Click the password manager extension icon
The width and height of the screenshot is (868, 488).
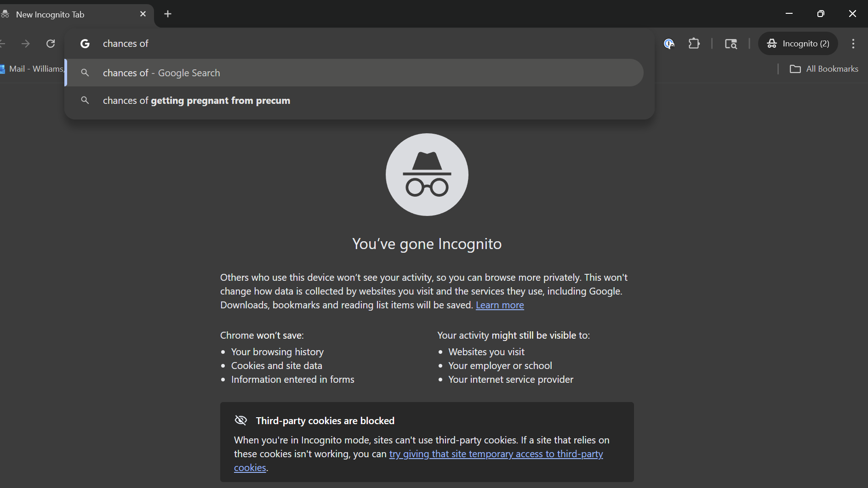[669, 44]
